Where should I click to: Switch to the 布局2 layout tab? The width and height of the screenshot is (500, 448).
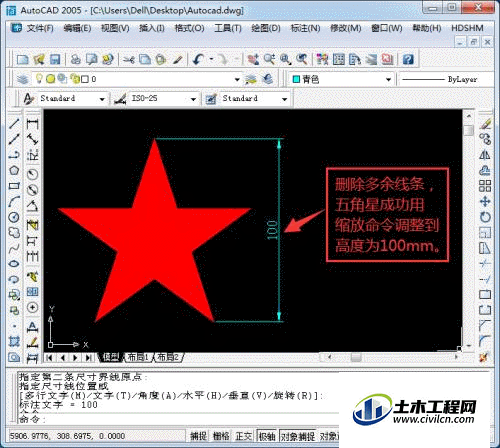pyautogui.click(x=168, y=357)
